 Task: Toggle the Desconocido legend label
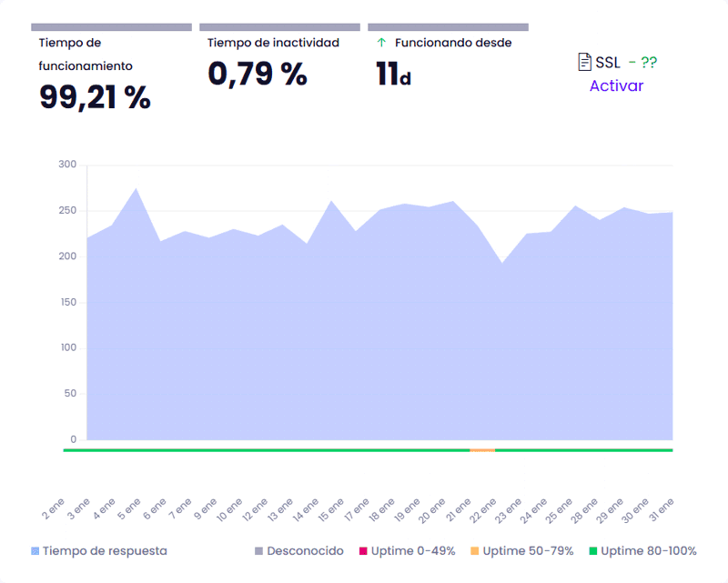click(x=305, y=551)
